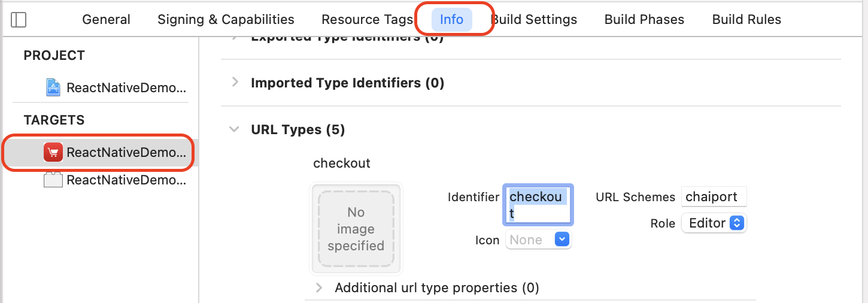Collapse the URL Types (5) section
Viewport: 868px width, 303px height.
(x=235, y=129)
